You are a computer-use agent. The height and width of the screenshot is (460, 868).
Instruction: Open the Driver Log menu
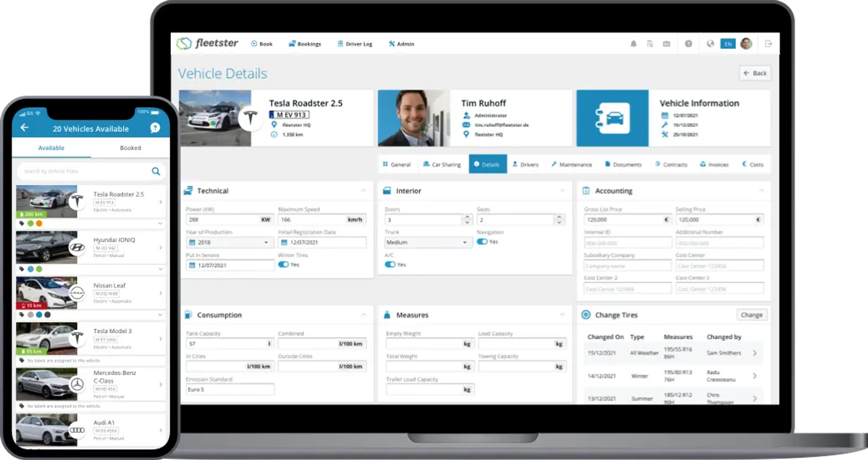pos(355,44)
